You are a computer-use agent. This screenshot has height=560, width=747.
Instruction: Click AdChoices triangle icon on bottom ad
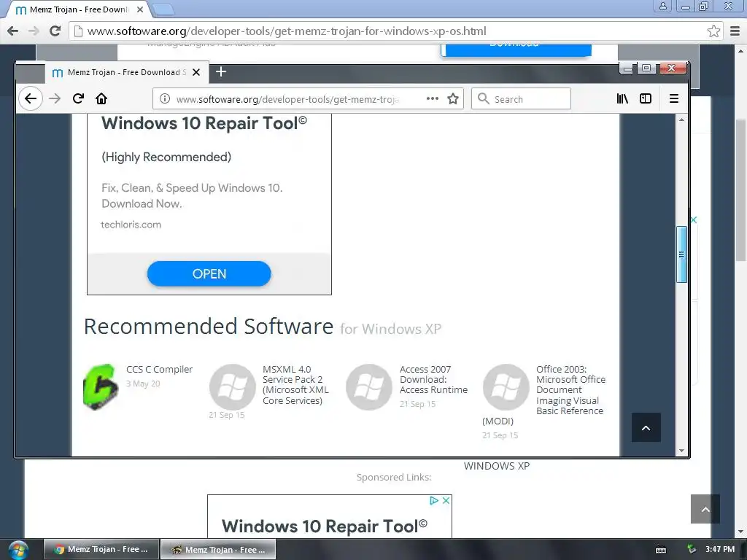[434, 500]
